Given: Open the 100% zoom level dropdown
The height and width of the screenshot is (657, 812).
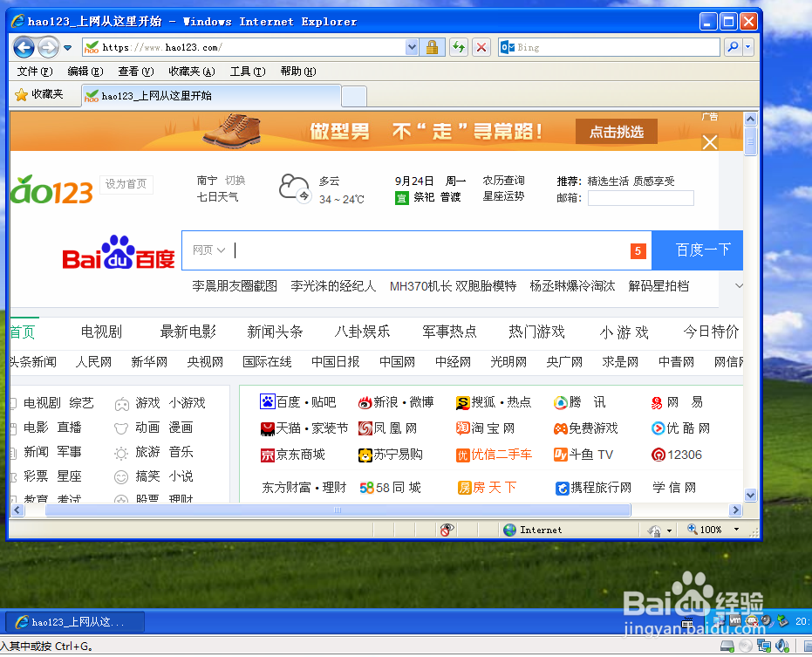Looking at the screenshot, I should tap(735, 530).
